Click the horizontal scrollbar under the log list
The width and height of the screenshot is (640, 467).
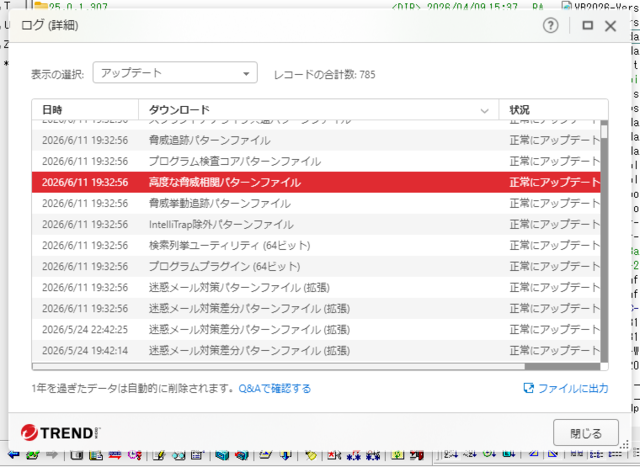coord(316,367)
